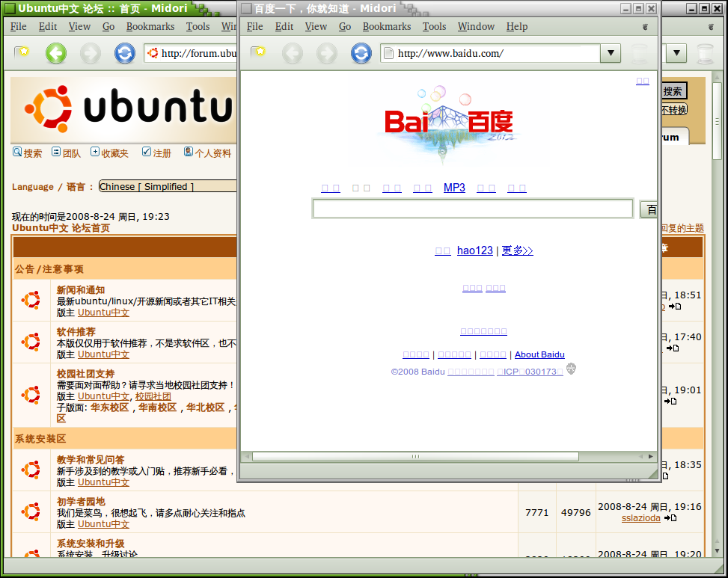Reload the Baidu page

361,53
